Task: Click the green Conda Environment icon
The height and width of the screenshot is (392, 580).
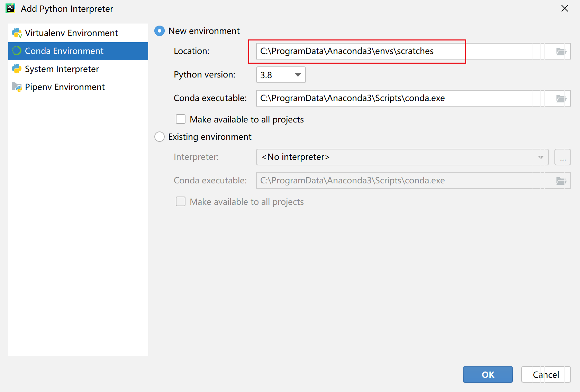Action: (17, 51)
